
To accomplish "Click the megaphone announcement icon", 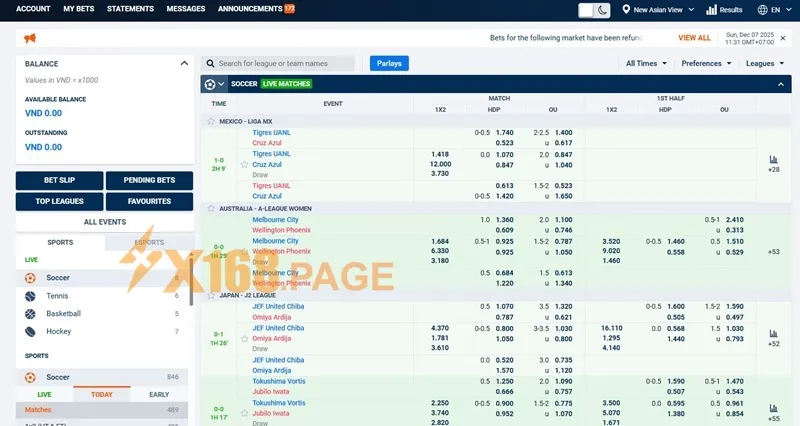I will (30, 38).
